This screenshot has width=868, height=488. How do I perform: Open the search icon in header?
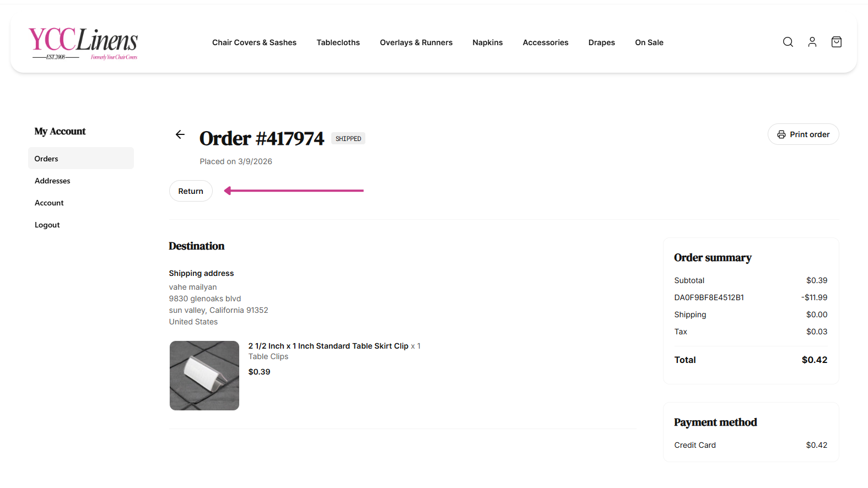pyautogui.click(x=788, y=42)
